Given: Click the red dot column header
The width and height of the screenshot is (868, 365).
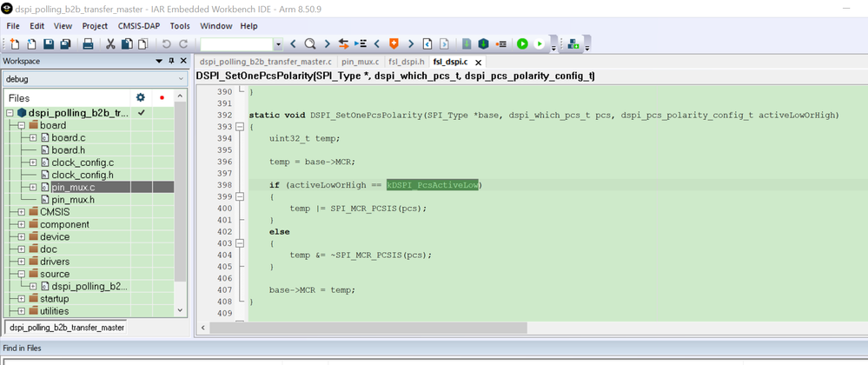Looking at the screenshot, I should point(162,98).
